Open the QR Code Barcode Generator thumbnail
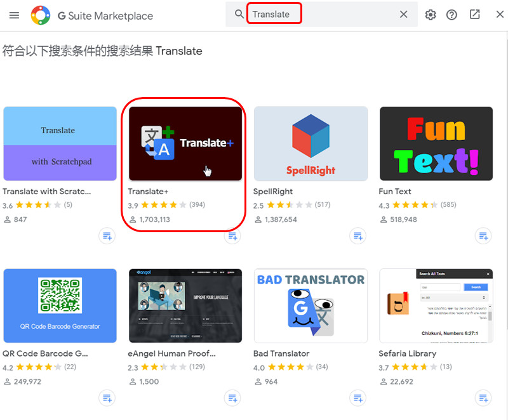 [x=60, y=306]
